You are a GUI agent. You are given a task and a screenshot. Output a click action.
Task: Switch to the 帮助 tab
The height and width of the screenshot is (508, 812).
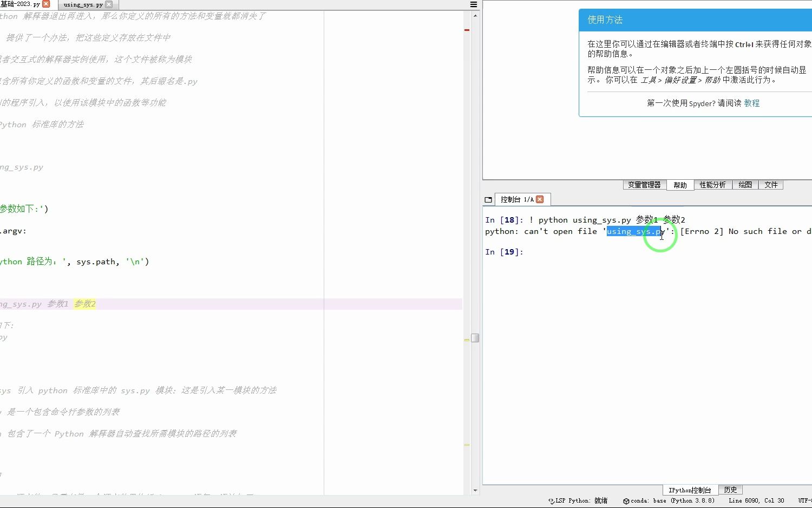[680, 185]
